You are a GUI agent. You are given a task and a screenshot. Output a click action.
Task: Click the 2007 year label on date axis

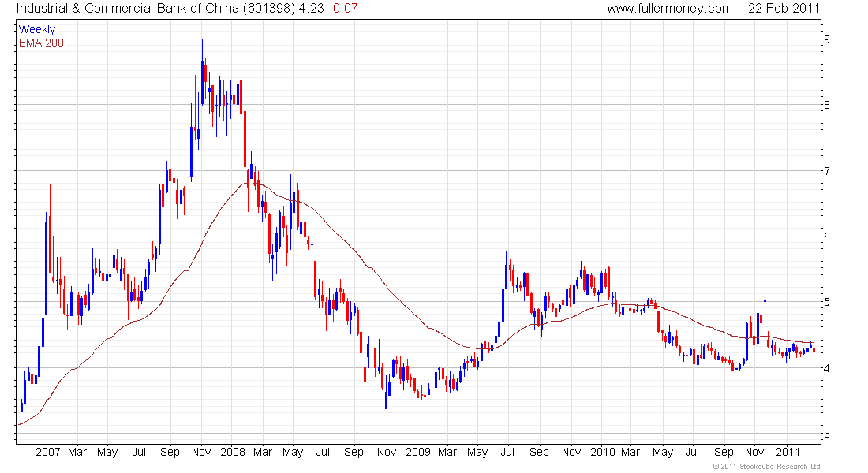click(x=47, y=452)
